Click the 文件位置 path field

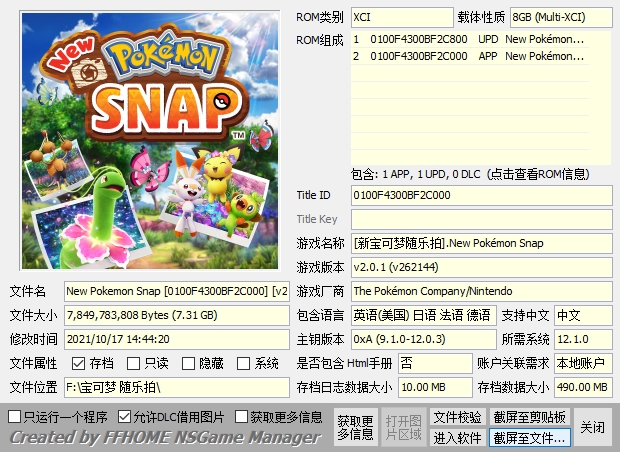click(177, 387)
